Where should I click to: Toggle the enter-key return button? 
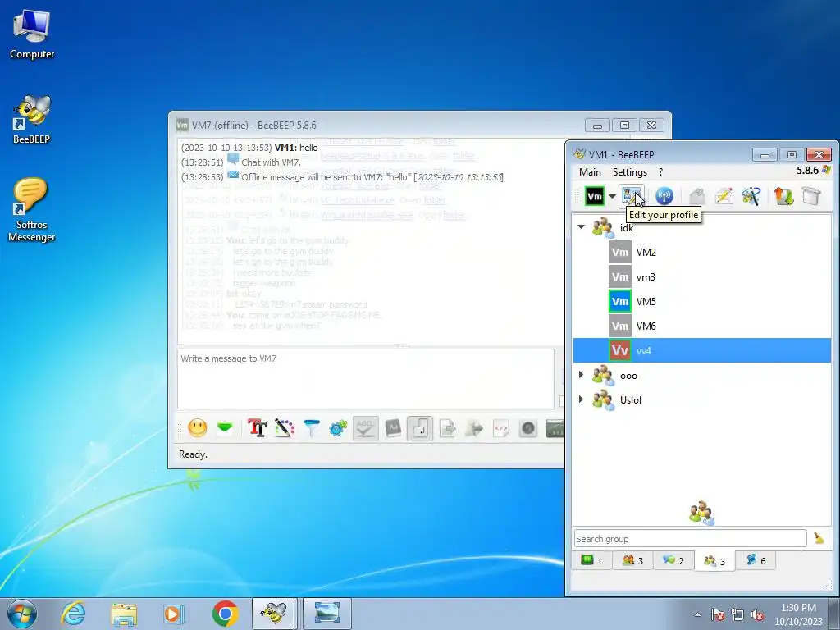420,428
